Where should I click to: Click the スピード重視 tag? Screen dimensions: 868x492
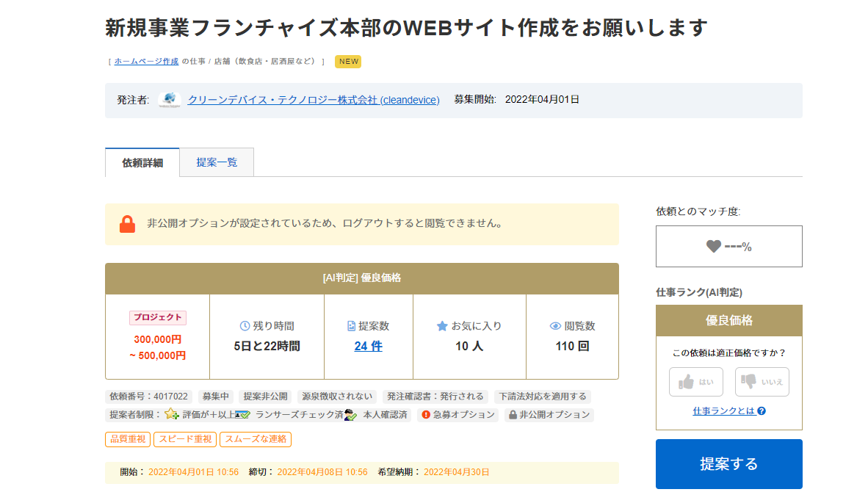[185, 439]
